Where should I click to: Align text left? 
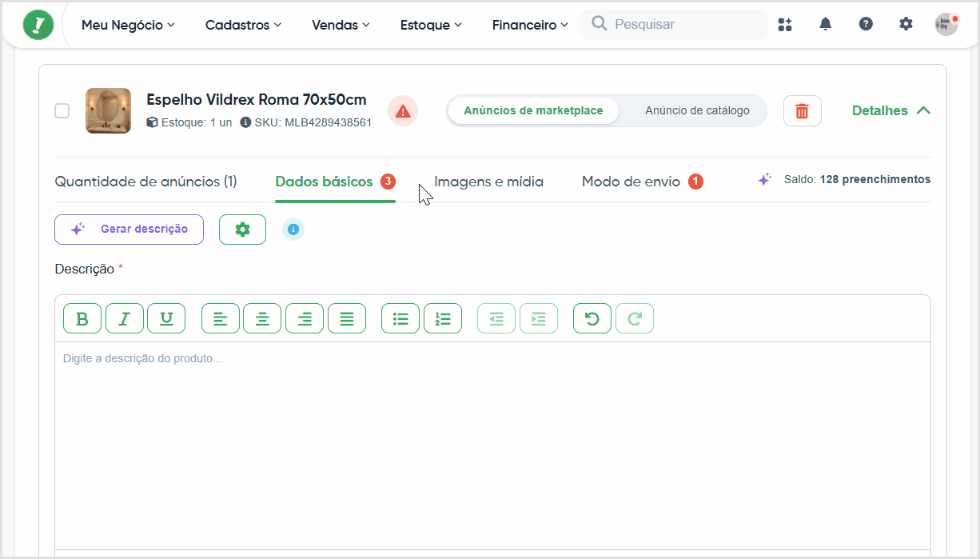221,318
